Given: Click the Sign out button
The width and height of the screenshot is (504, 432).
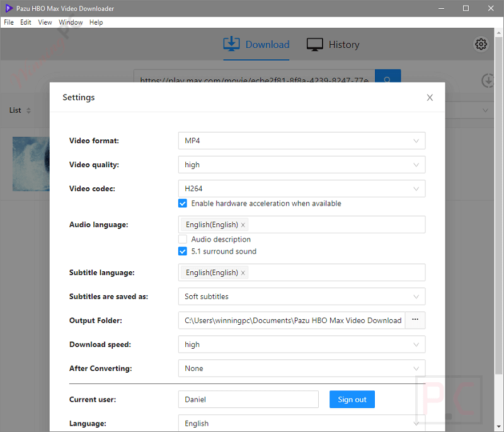Looking at the screenshot, I should coord(352,399).
